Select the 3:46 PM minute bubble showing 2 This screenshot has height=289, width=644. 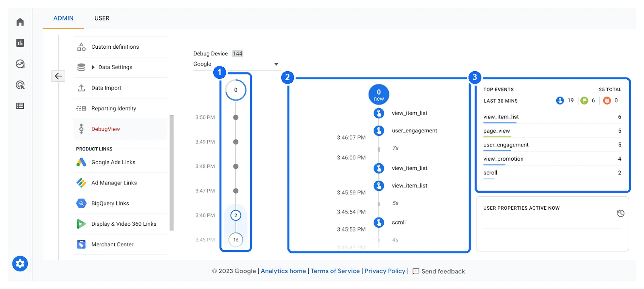click(236, 215)
